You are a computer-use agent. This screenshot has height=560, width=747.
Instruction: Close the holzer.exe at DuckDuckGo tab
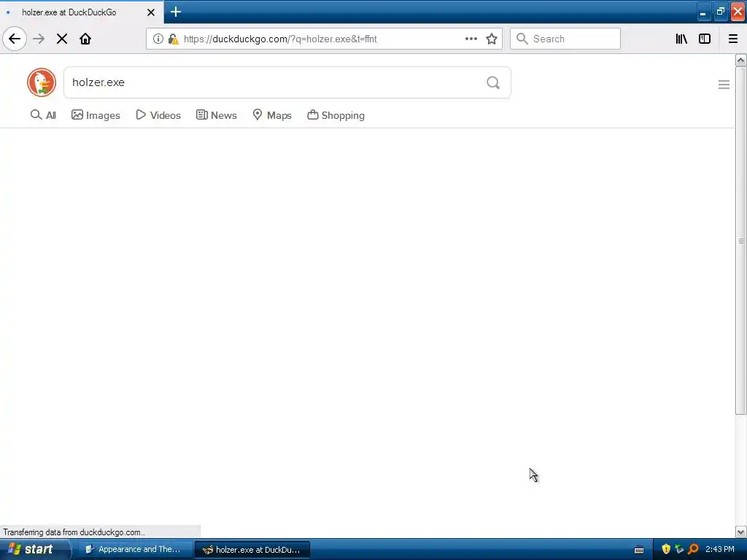pyautogui.click(x=151, y=12)
